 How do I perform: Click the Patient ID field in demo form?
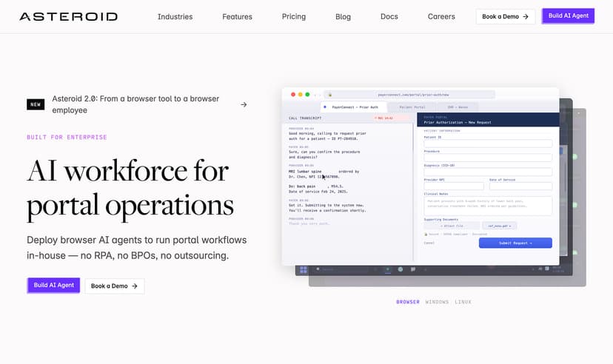pyautogui.click(x=488, y=144)
